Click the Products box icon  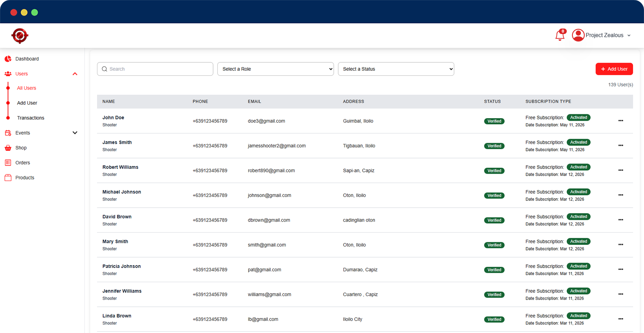(8, 178)
